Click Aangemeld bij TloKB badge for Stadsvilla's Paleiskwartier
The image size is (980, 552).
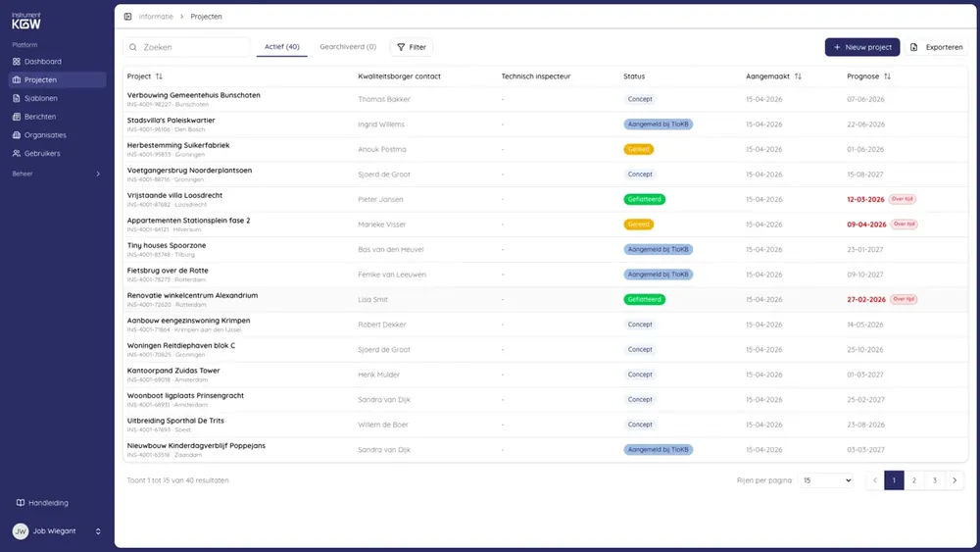tap(658, 125)
